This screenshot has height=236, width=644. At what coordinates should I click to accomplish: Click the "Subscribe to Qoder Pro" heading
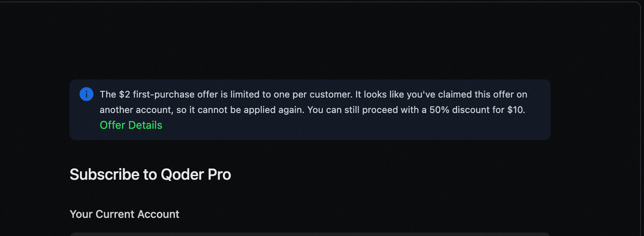coord(150,175)
